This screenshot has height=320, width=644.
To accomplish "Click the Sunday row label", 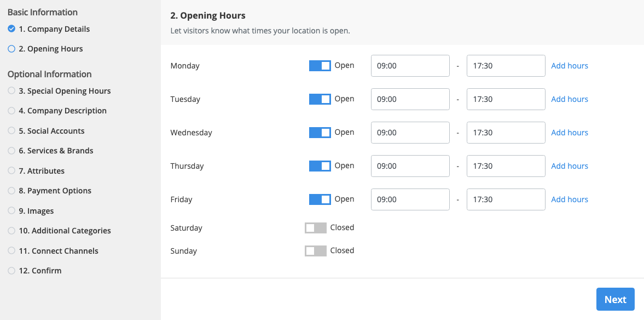I will 184,251.
